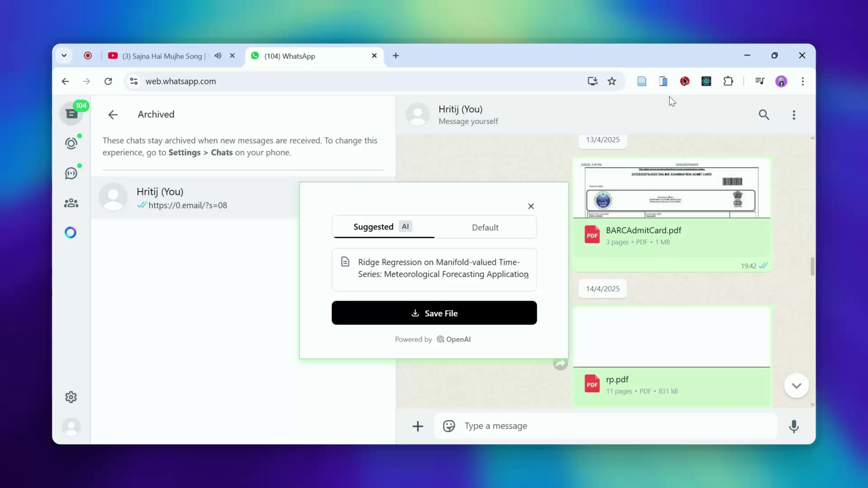This screenshot has height=488, width=868.
Task: Open the WhatsApp Status icon in sidebar
Action: tap(71, 144)
